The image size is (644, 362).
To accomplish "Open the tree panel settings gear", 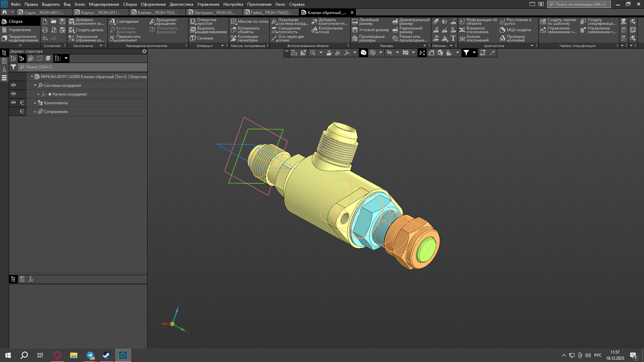I will tap(144, 51).
